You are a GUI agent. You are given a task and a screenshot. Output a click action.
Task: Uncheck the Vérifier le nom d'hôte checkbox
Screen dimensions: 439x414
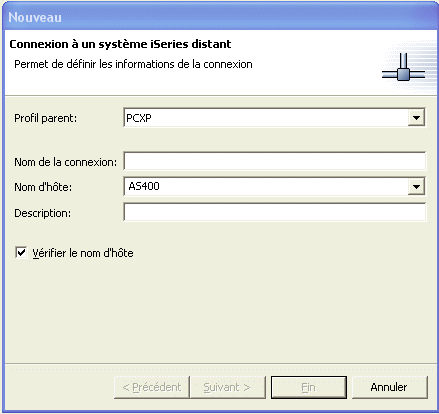coord(21,252)
